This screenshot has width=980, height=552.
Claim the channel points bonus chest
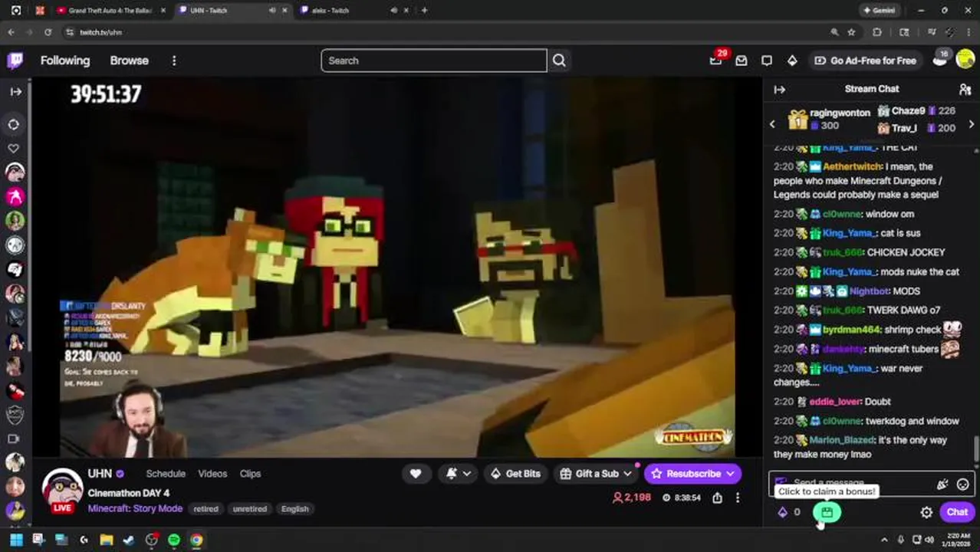(827, 512)
